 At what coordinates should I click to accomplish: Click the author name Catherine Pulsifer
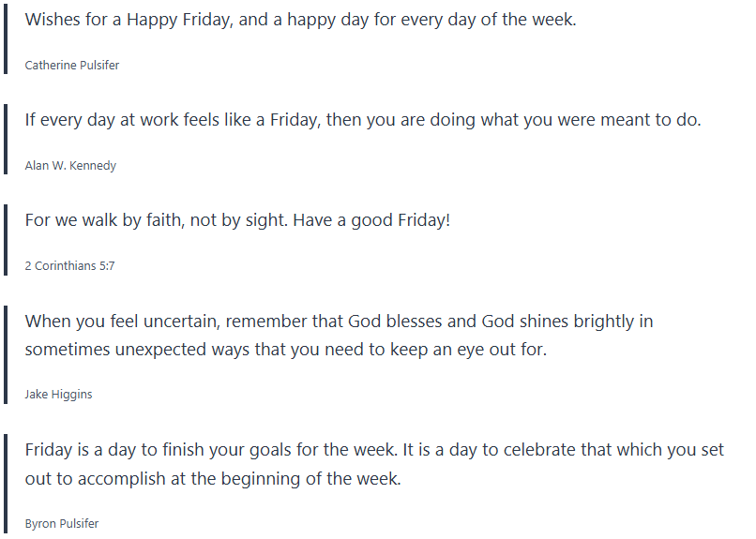(71, 66)
